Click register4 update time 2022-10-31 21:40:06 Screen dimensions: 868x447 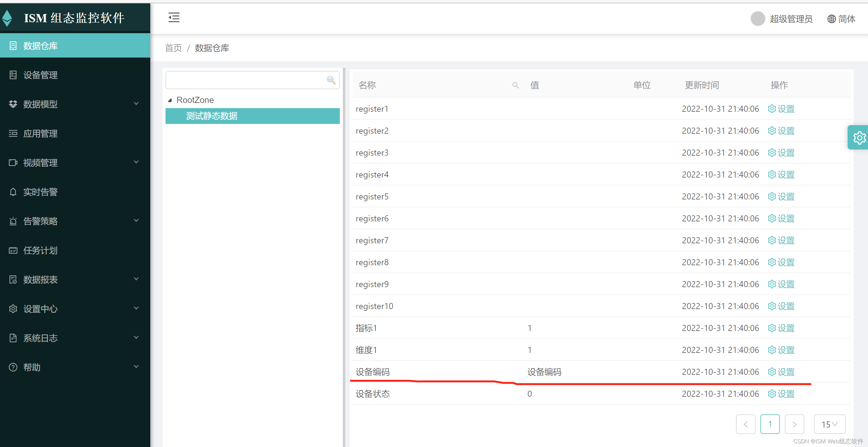tap(720, 174)
